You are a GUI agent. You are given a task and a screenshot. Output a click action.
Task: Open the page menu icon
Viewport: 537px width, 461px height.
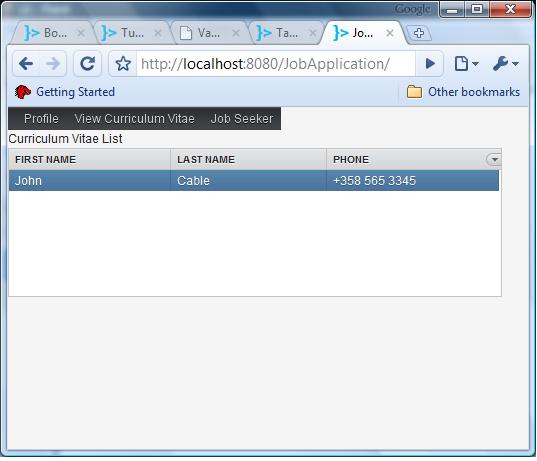[x=466, y=64]
